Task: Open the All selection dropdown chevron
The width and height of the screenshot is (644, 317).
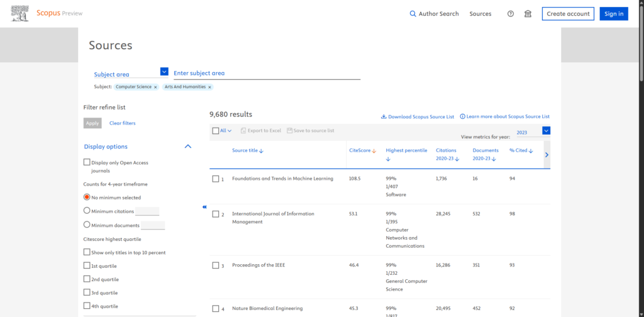Action: point(230,131)
